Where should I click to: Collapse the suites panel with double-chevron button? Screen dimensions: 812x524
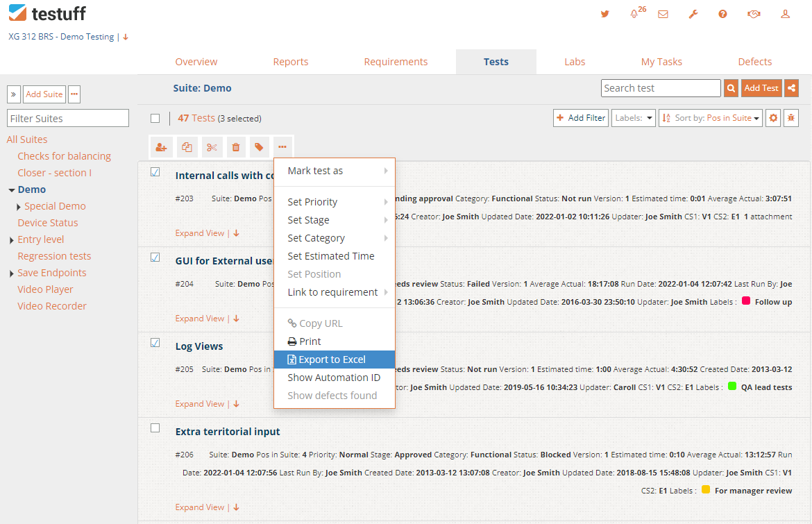click(13, 94)
